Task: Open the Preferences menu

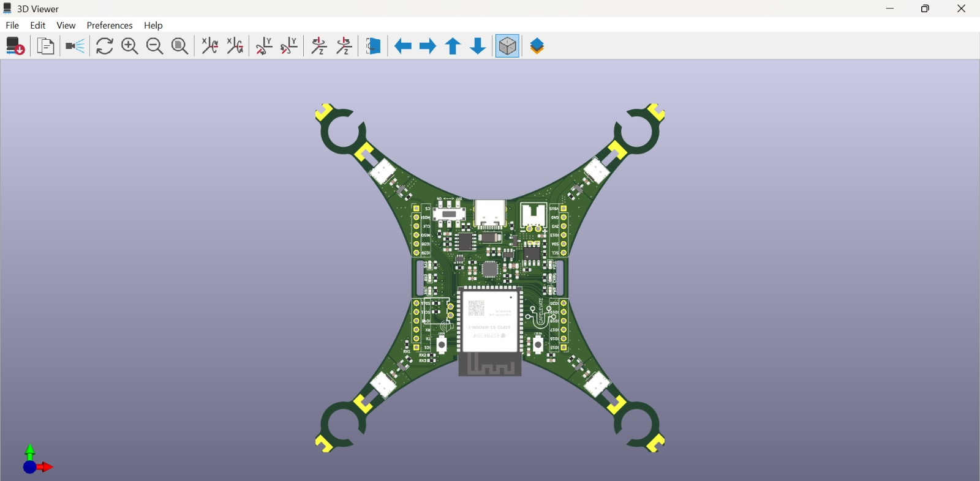Action: 110,25
